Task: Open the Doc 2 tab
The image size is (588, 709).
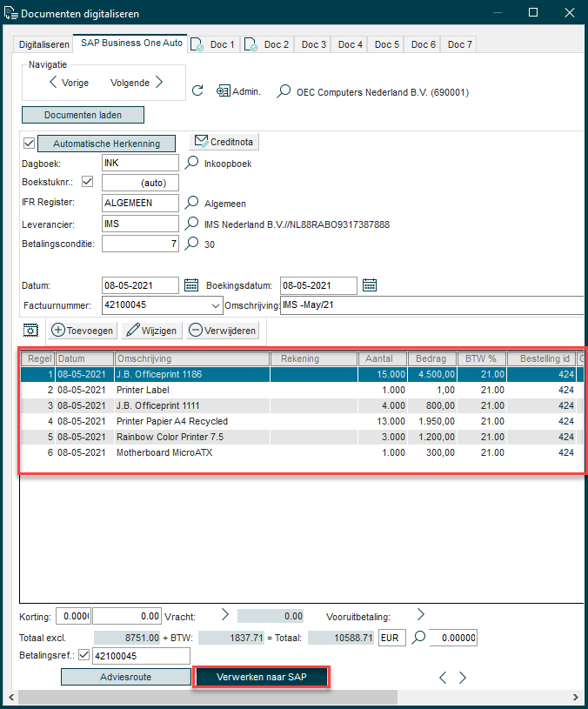Action: [267, 44]
